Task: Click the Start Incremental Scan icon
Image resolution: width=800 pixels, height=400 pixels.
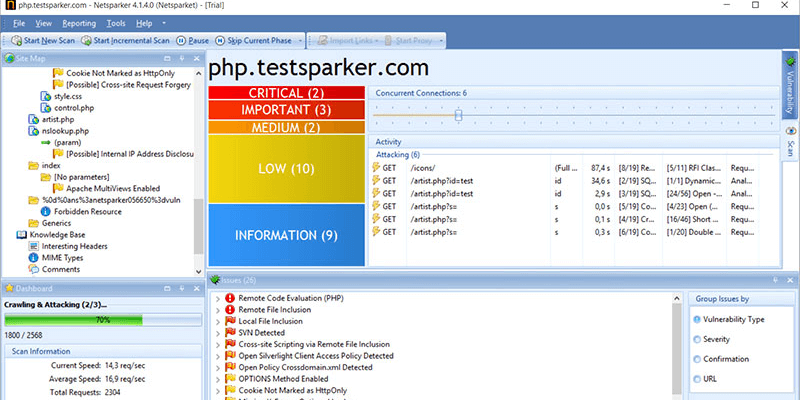Action: [86, 41]
